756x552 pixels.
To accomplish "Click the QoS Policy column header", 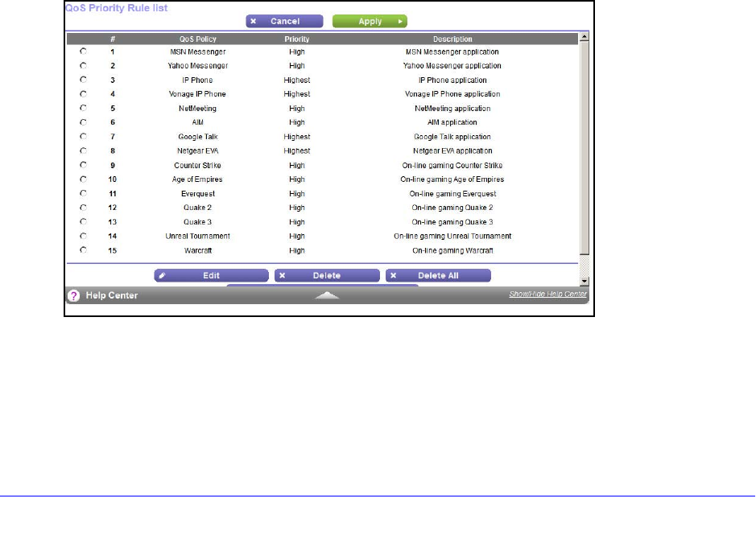I will pos(198,39).
